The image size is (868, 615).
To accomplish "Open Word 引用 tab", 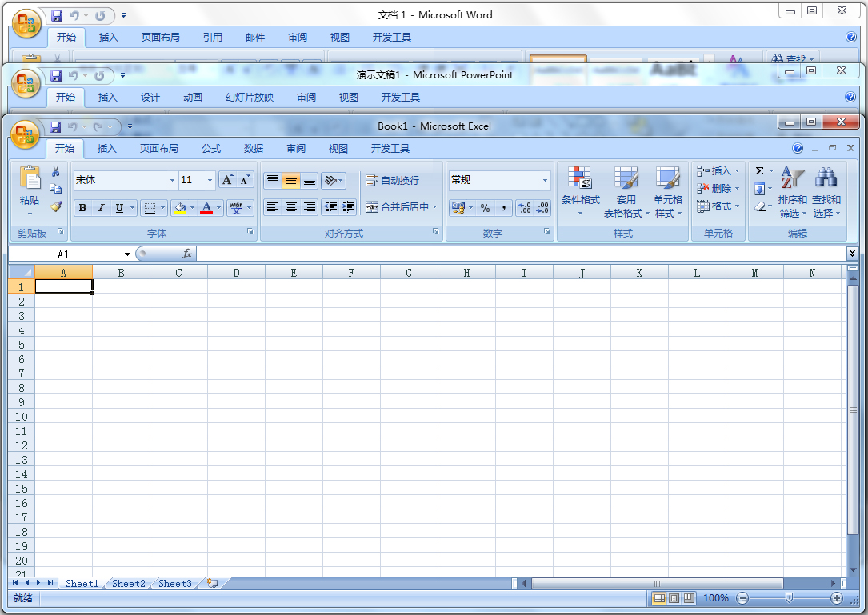I will tap(213, 37).
